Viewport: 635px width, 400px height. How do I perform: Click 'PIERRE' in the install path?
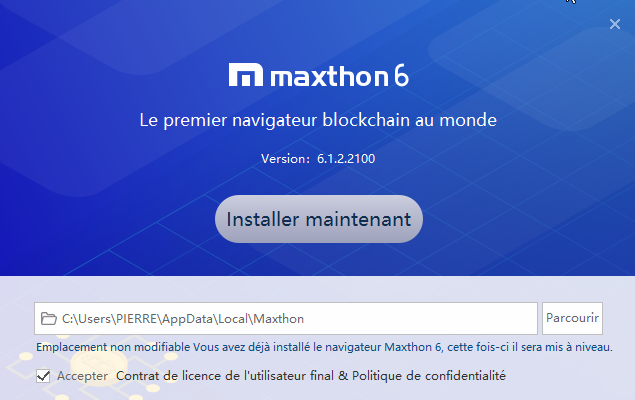pos(131,319)
